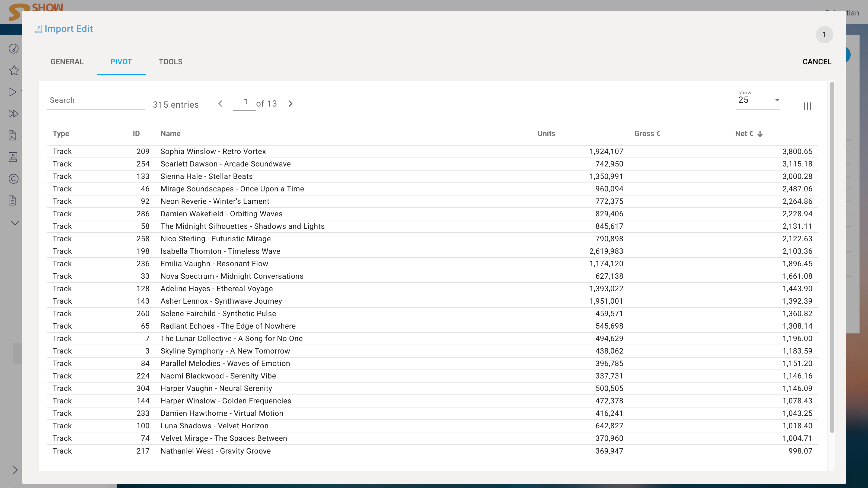Open the contacts book icon in sidebar
Viewport: 868px width, 488px height.
coord(13,157)
